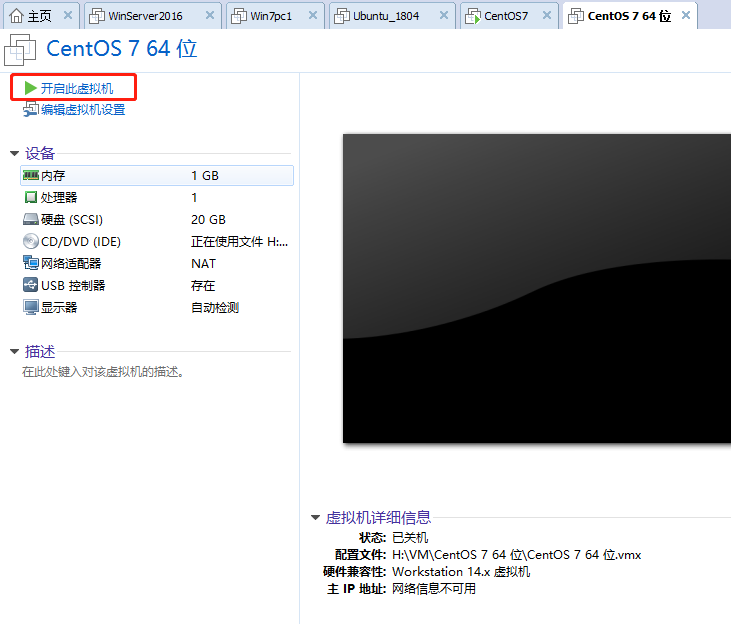Click the VM icon on Ubuntu_1804 tab
This screenshot has width=731, height=624.
(342, 16)
